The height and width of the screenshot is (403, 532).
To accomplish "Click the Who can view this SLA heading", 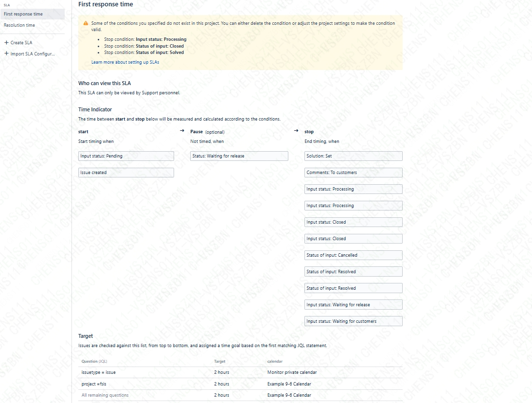I will click(105, 83).
